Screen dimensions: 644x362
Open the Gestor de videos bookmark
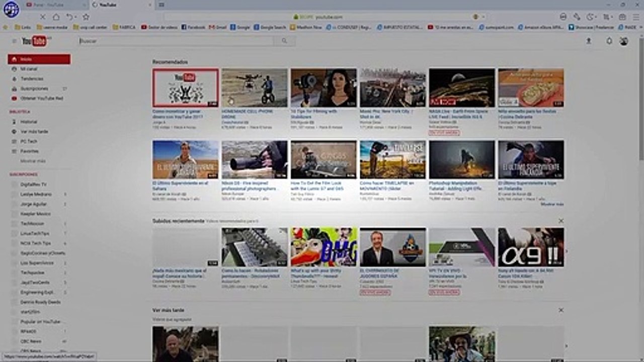click(159, 27)
